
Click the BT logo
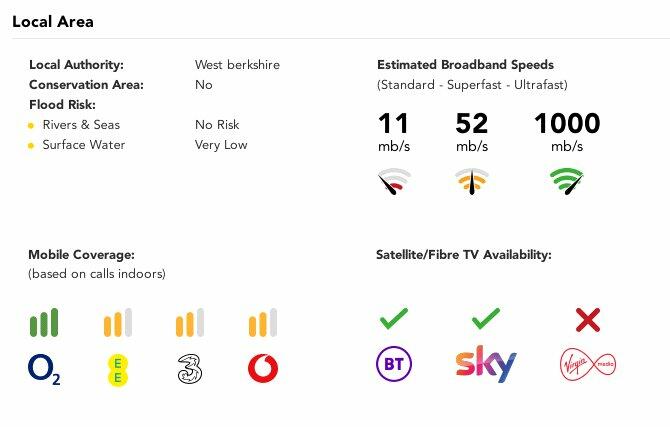coord(393,364)
